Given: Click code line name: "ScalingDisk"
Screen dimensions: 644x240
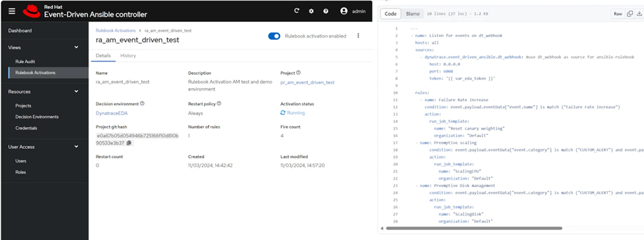Looking at the screenshot, I should tap(461, 214).
